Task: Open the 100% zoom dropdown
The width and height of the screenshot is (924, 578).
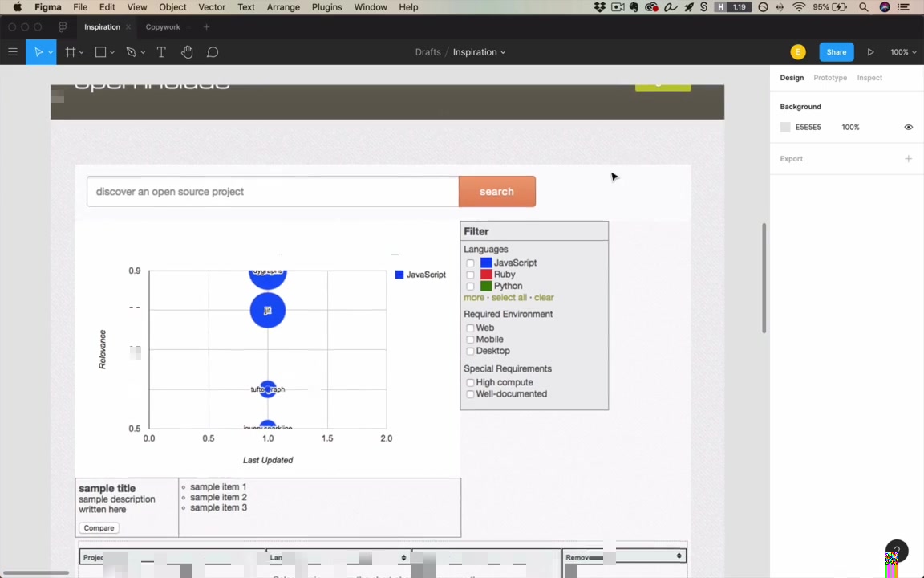Action: [x=903, y=52]
